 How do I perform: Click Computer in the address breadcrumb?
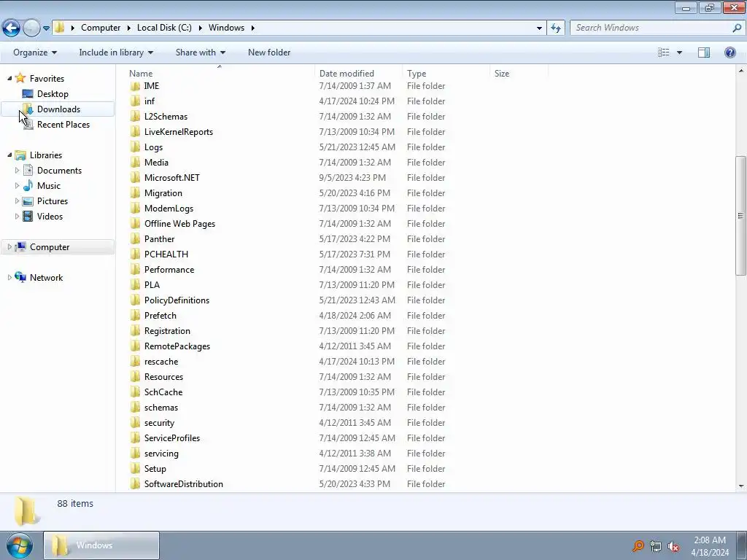[101, 28]
